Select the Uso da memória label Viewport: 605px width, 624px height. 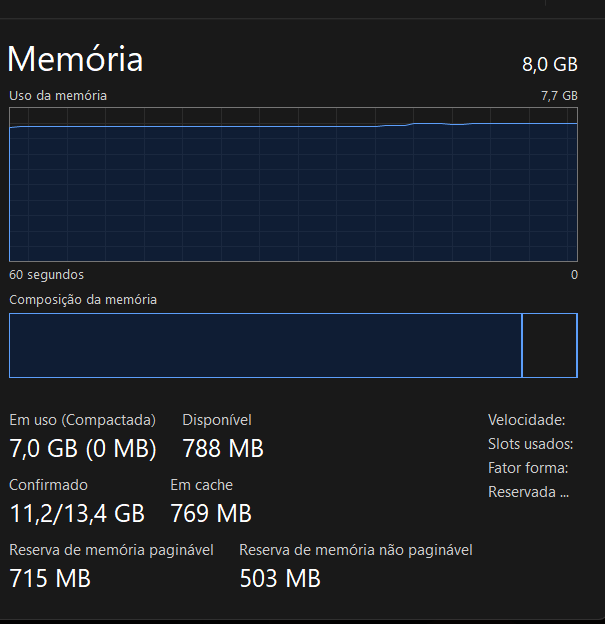pos(58,96)
